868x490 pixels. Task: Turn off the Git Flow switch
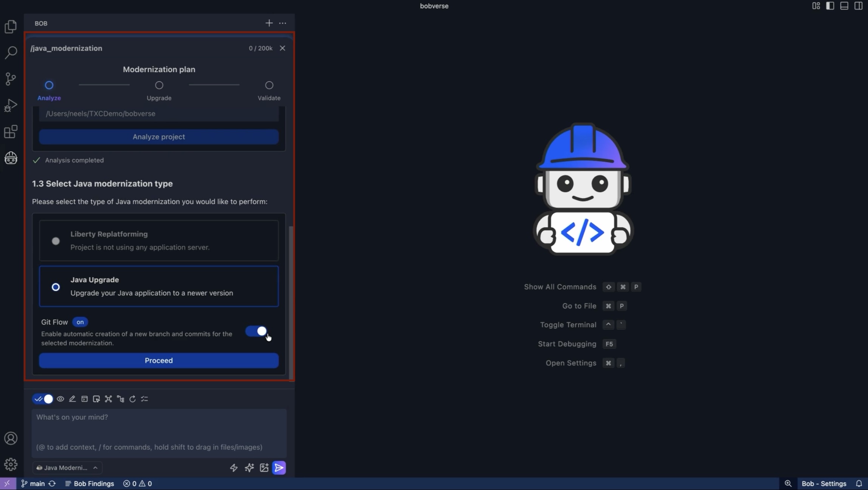(257, 332)
